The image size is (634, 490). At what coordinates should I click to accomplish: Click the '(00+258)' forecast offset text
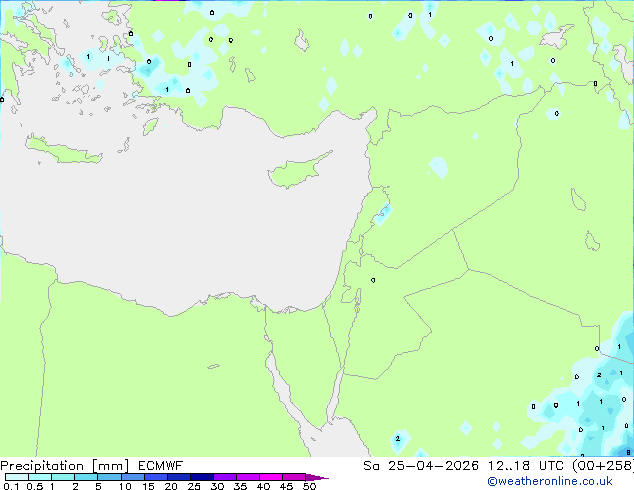[603, 466]
